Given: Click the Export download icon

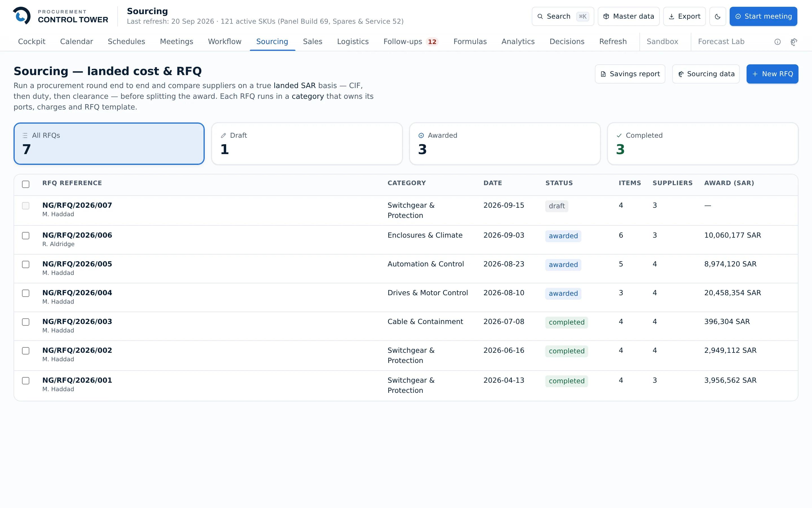Looking at the screenshot, I should pos(671,16).
